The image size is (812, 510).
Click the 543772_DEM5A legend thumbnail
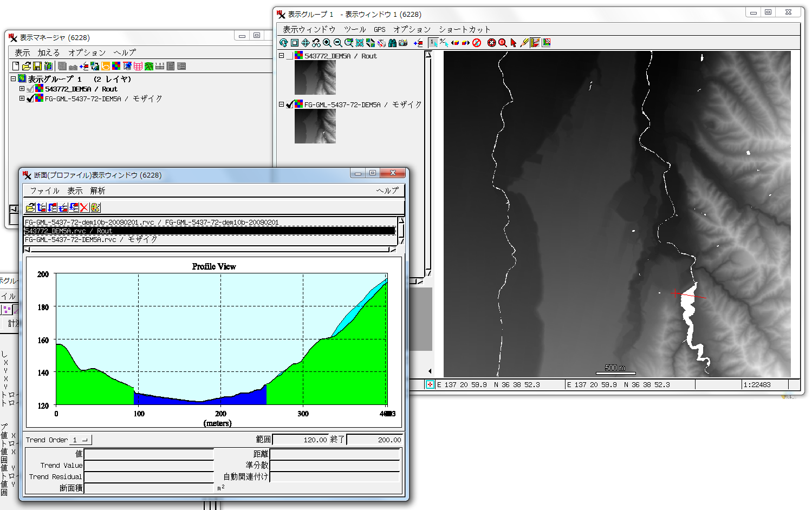pyautogui.click(x=315, y=77)
